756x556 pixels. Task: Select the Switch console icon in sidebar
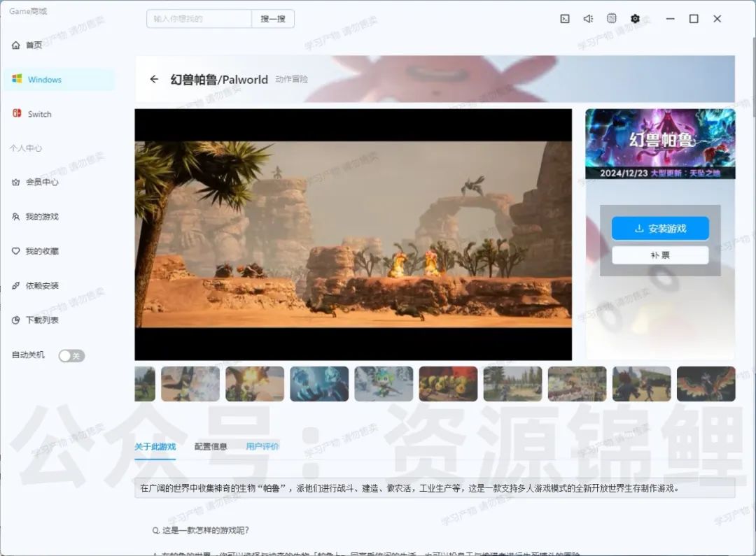(17, 114)
